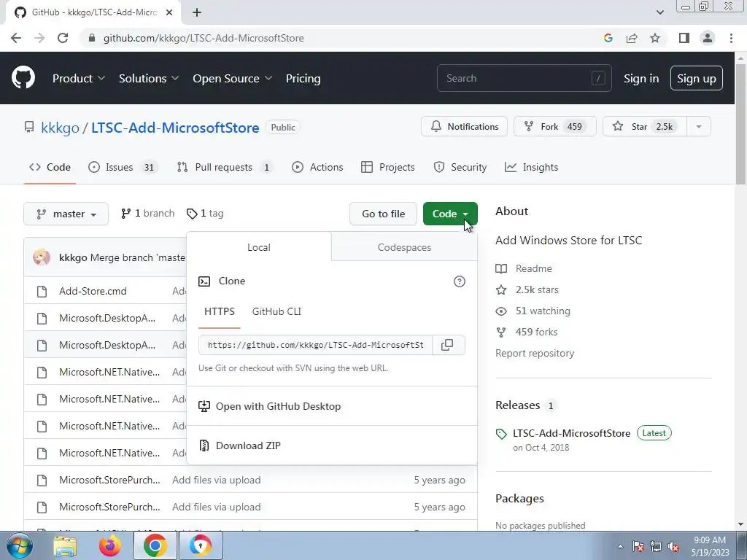Toggle the Chrome side panel icon
Screen dimensions: 747x560
684,38
